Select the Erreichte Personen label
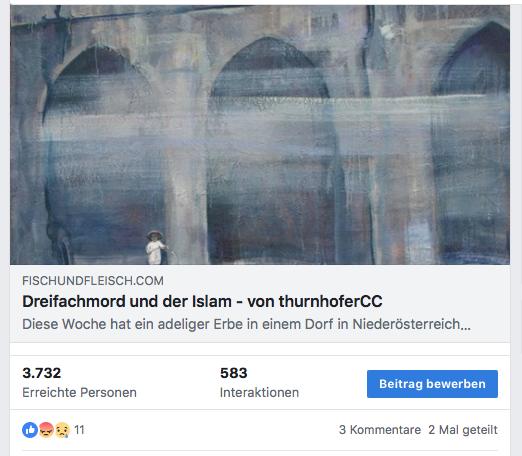 pyautogui.click(x=79, y=393)
